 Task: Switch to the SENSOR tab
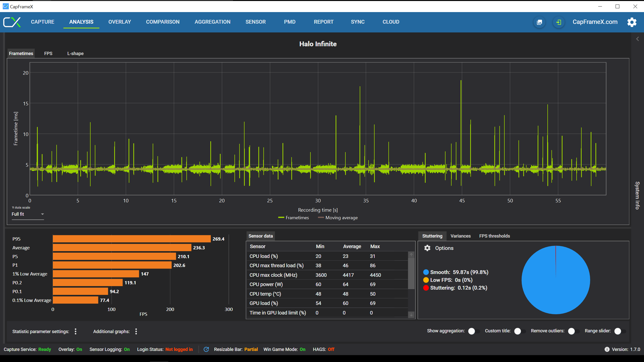256,22
